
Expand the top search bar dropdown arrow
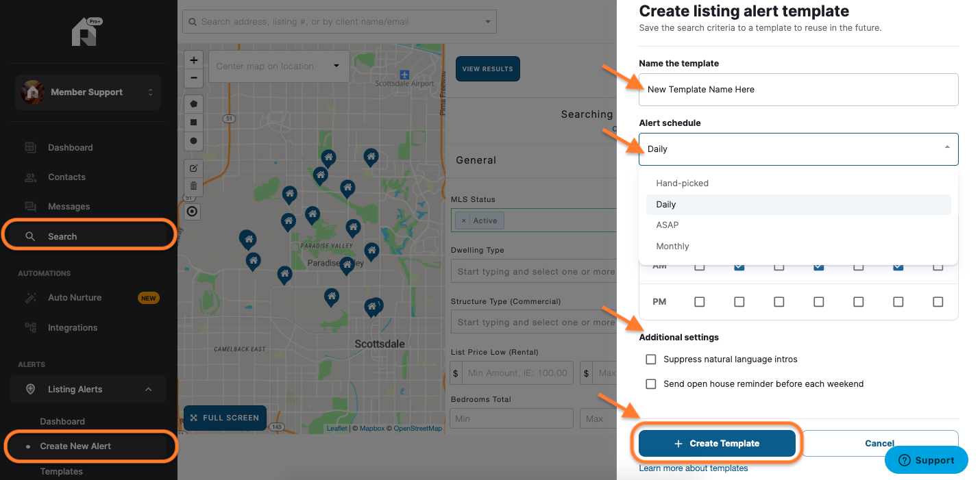pyautogui.click(x=488, y=22)
